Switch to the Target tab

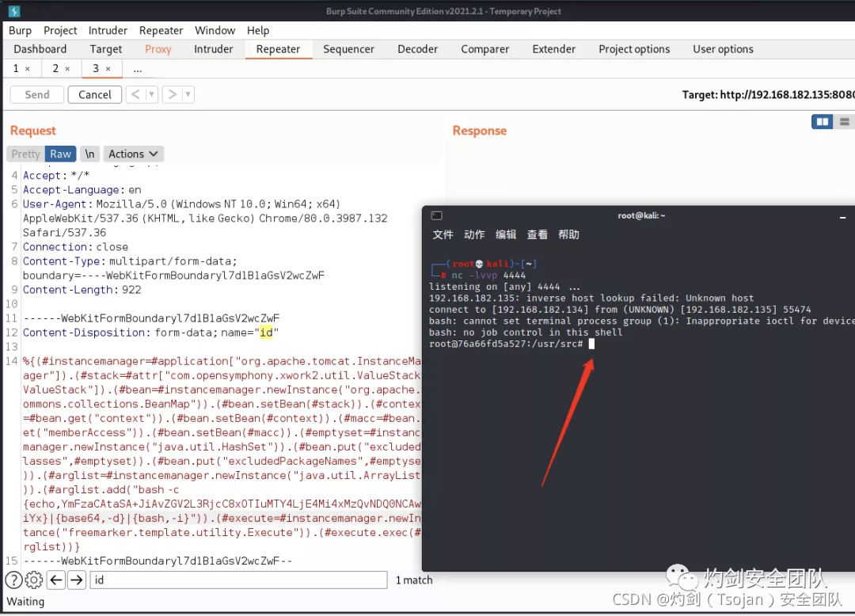pos(106,49)
